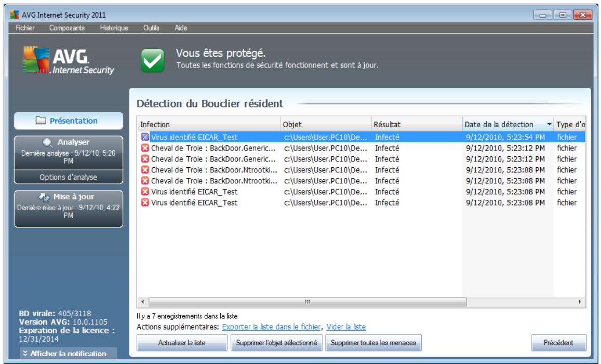
Task: Sort list by Résultat column header
Action: click(417, 125)
